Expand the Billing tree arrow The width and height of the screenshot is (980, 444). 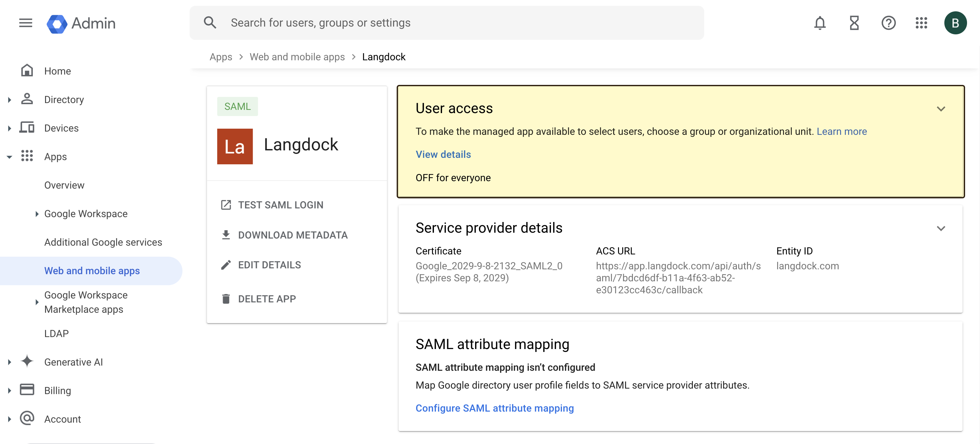click(9, 391)
